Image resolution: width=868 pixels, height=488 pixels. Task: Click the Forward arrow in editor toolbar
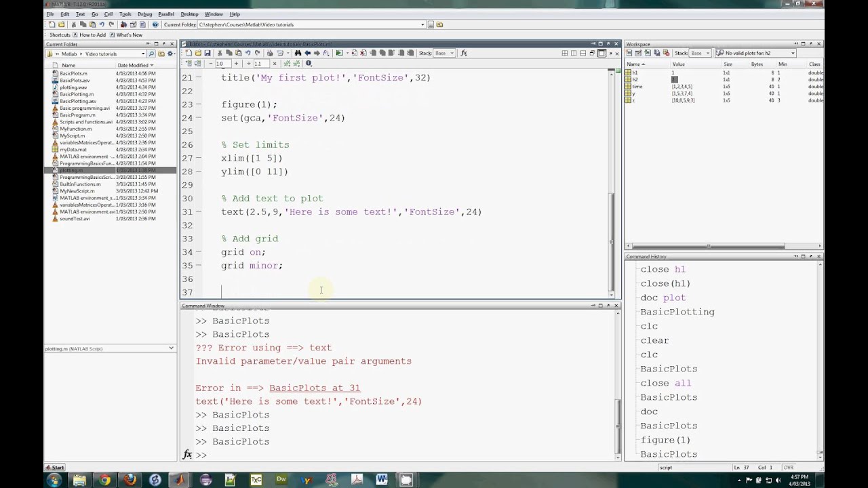(x=317, y=53)
